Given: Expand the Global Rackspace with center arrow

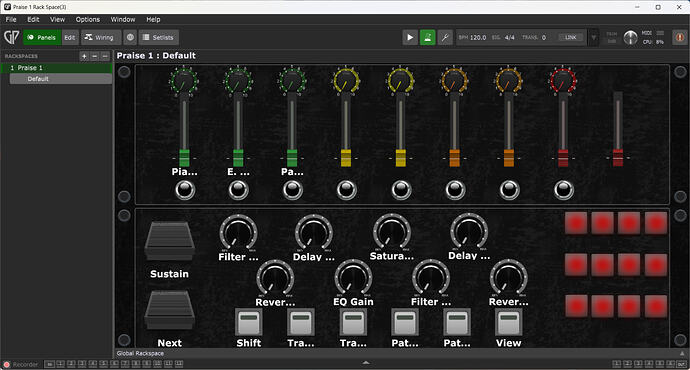Looking at the screenshot, I should tap(366, 363).
